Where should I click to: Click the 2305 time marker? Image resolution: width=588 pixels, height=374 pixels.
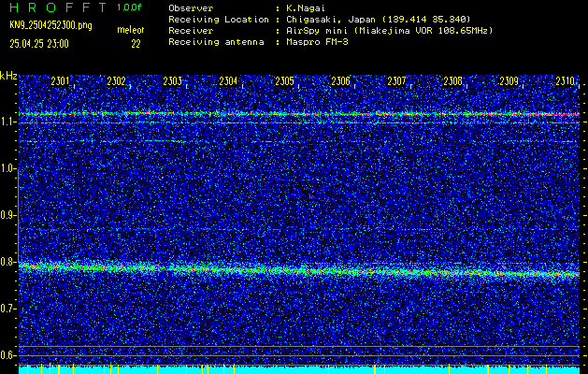click(284, 81)
